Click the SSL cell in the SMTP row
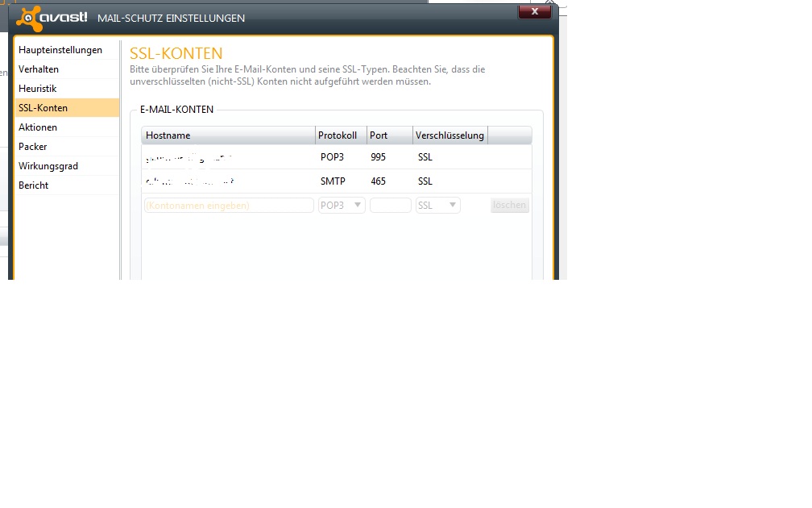Viewport: 812px width, 508px height. click(425, 181)
